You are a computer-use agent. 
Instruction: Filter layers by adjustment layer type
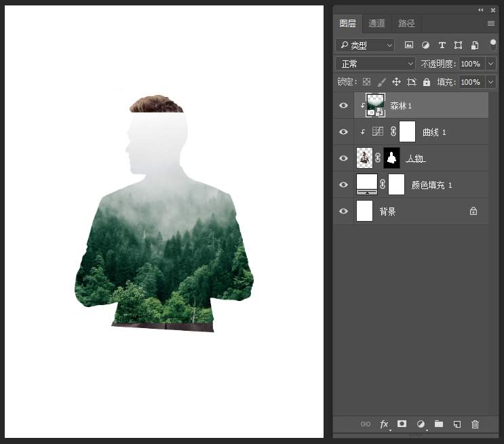[x=425, y=45]
